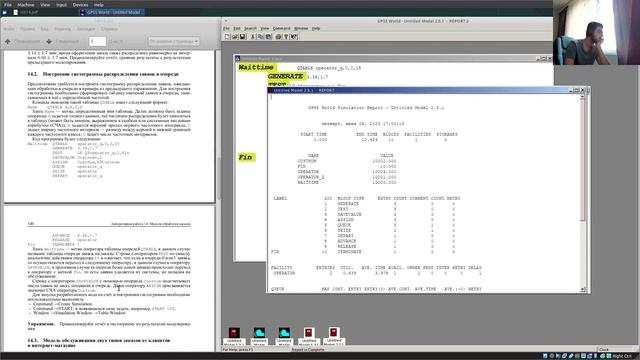640x360 pixels.
Task: Click section heading 14.3 in the PDF
Action: tap(98, 342)
